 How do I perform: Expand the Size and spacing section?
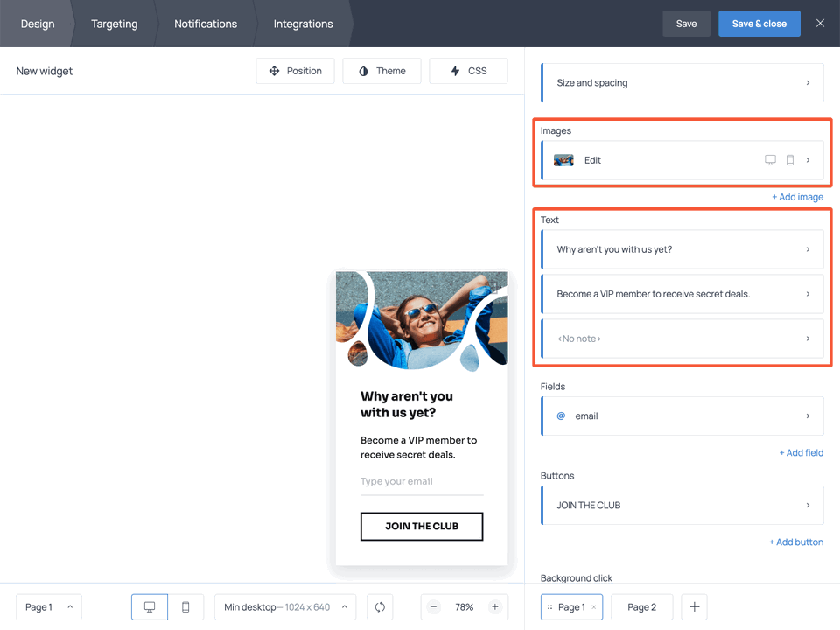(682, 82)
